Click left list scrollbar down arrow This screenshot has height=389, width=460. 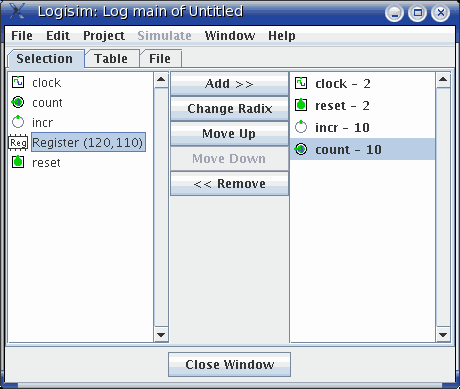click(161, 335)
